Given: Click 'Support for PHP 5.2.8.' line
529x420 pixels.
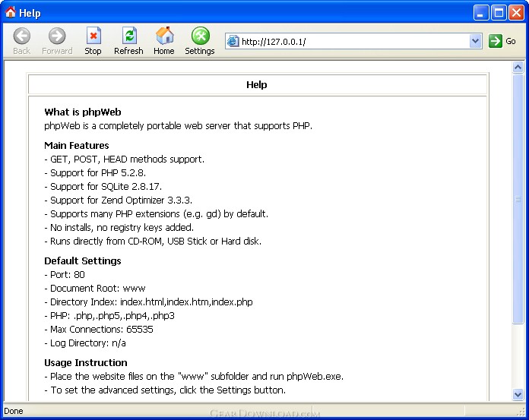Looking at the screenshot, I should pyautogui.click(x=95, y=172).
